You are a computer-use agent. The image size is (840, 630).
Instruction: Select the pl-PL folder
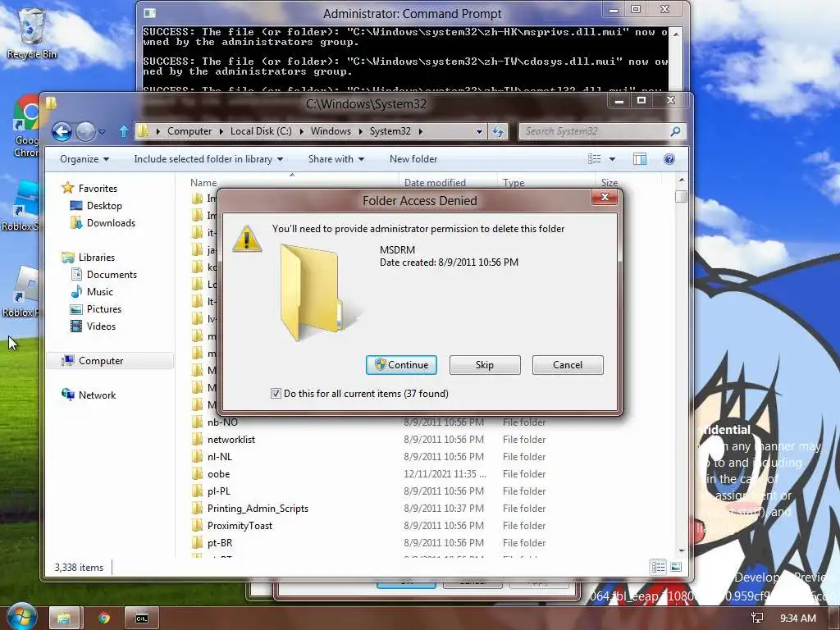point(218,491)
